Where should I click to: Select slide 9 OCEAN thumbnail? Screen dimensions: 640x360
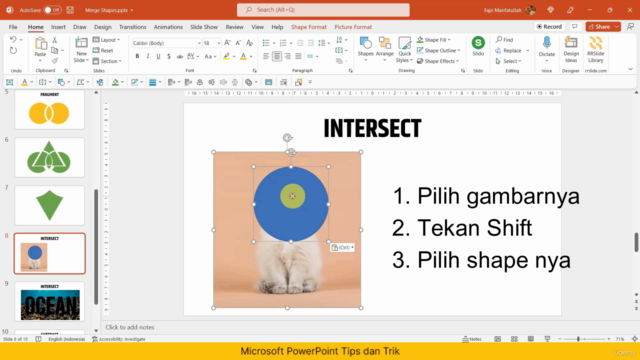point(50,302)
